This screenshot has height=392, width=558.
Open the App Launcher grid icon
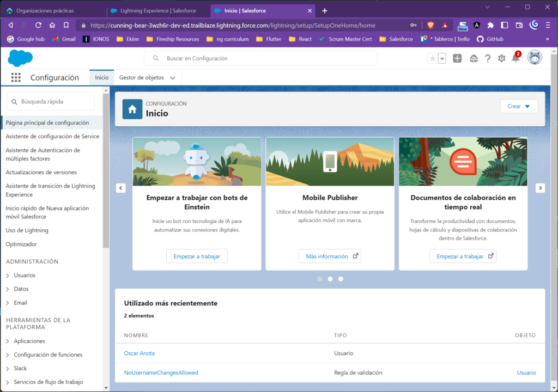16,78
